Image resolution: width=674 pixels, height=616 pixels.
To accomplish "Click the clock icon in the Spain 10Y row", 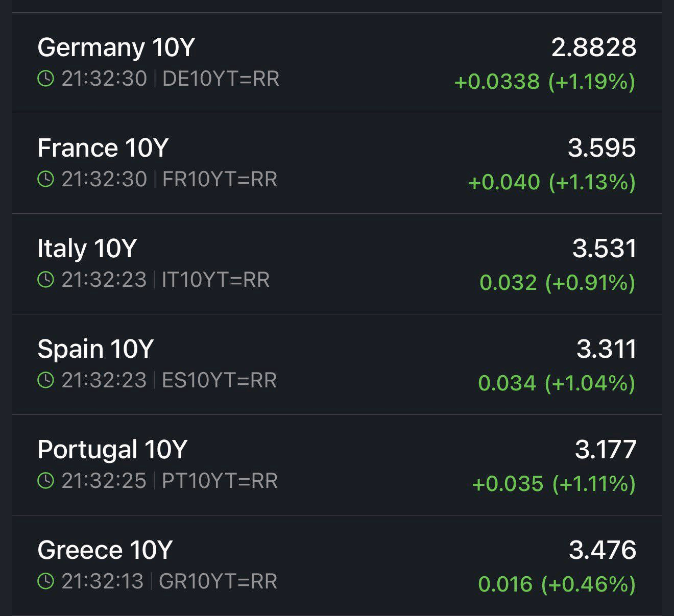I will 45,380.
